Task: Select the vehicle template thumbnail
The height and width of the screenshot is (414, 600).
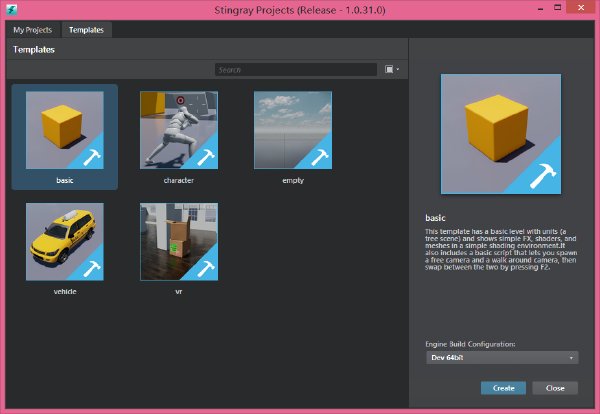Action: 65,242
